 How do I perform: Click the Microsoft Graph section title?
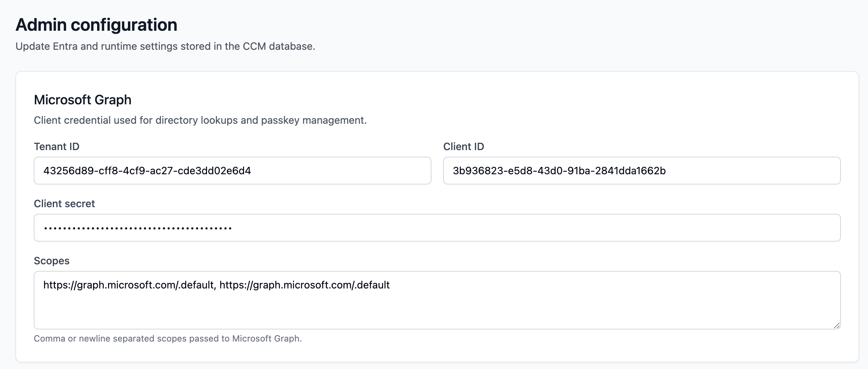[x=82, y=100]
